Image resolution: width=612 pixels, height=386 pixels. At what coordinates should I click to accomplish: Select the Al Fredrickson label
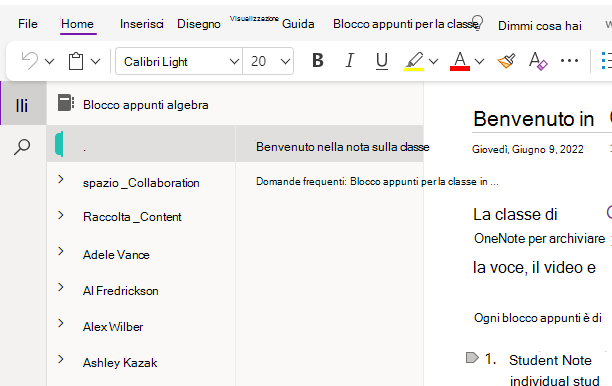click(x=121, y=291)
